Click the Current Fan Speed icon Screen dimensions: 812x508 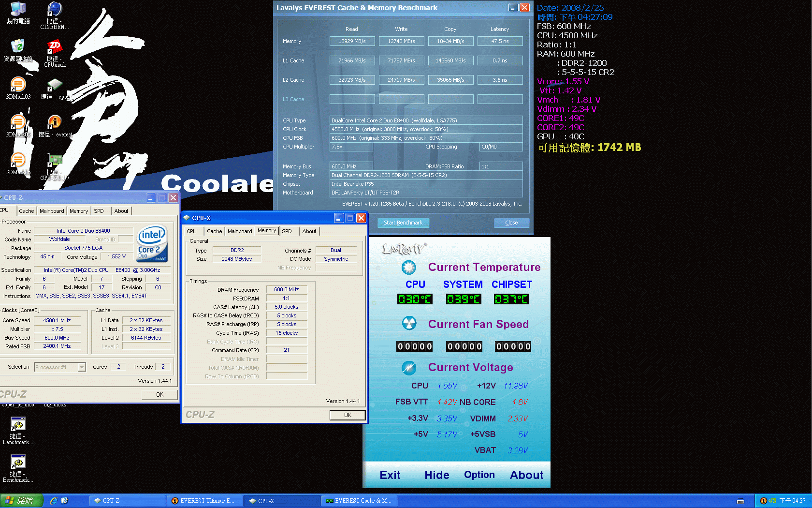[x=409, y=323]
